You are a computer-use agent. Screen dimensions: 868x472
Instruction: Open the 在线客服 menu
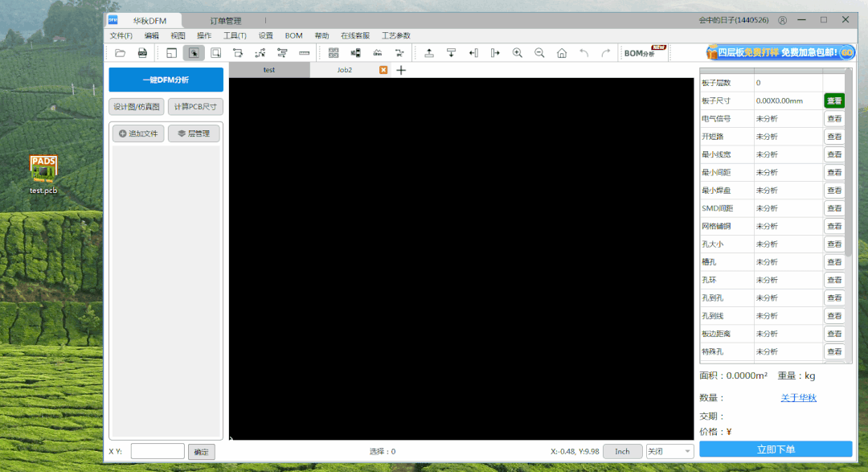(x=355, y=35)
